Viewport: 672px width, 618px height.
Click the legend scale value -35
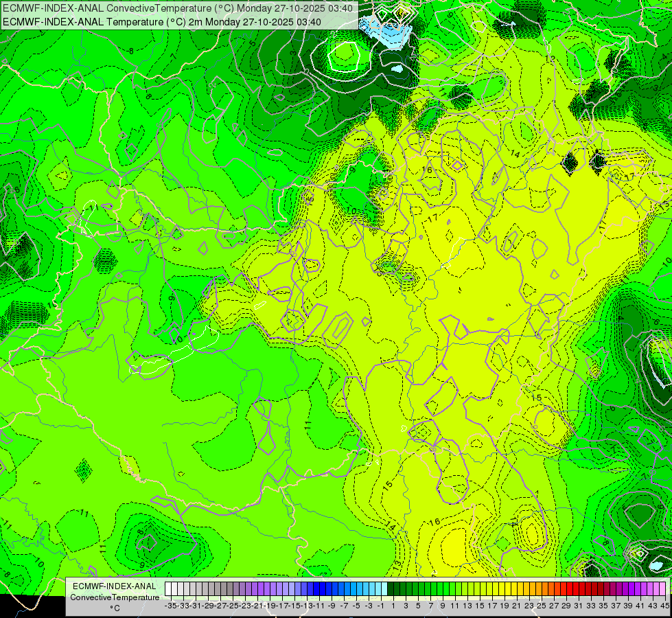point(171,606)
